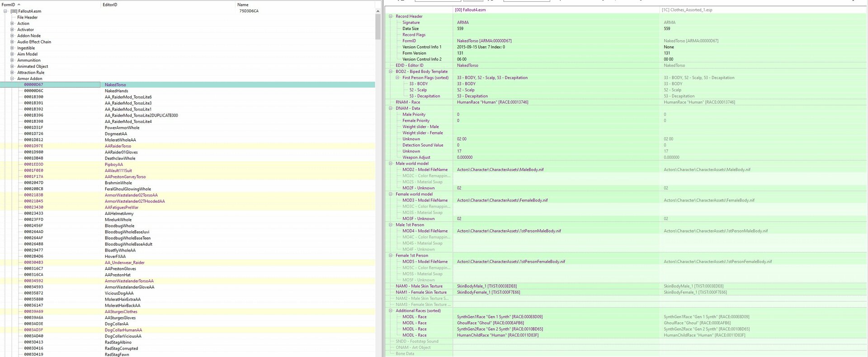Select record 00023FFD MirelurkWhole
The image size is (868, 357).
(188, 219)
